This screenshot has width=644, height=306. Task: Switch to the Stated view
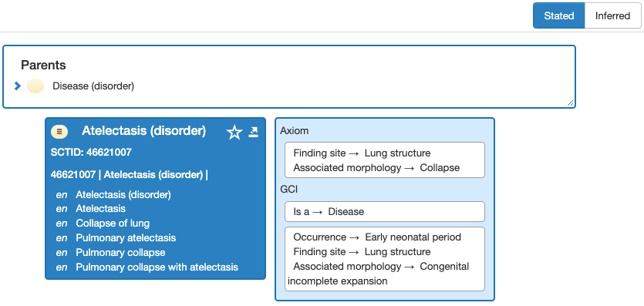(559, 15)
